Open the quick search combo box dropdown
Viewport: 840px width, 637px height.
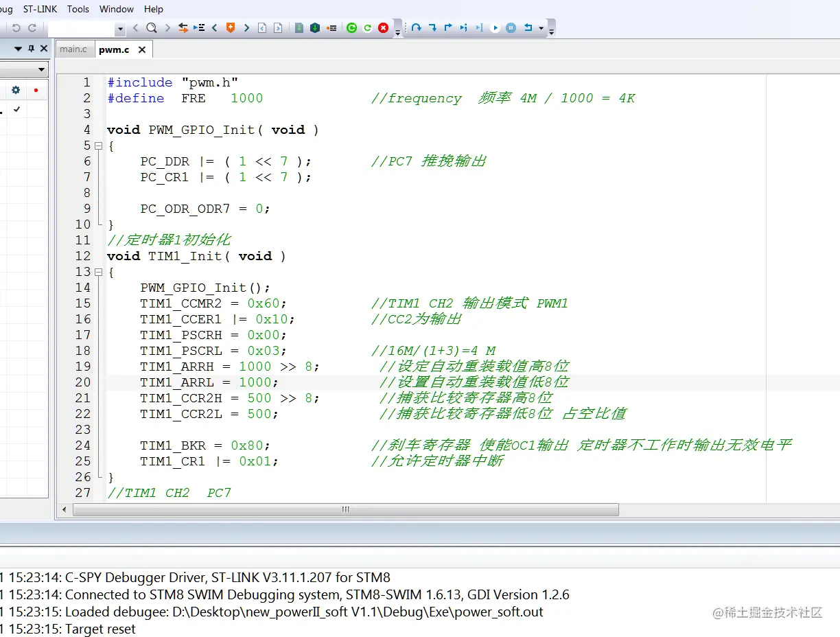121,29
